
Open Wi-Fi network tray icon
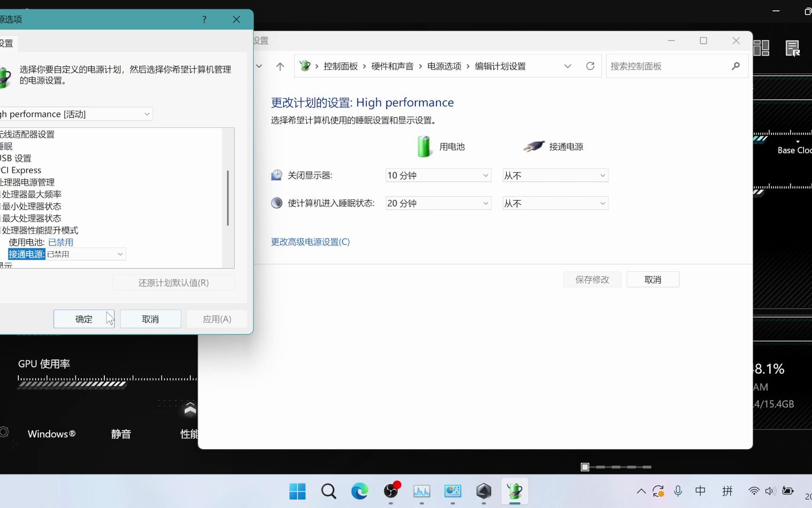[754, 491]
